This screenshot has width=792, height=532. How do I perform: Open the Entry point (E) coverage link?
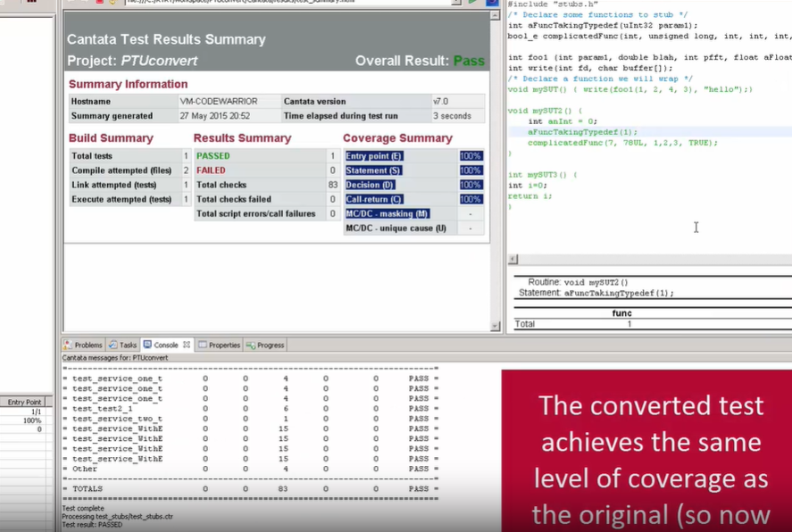tap(374, 156)
